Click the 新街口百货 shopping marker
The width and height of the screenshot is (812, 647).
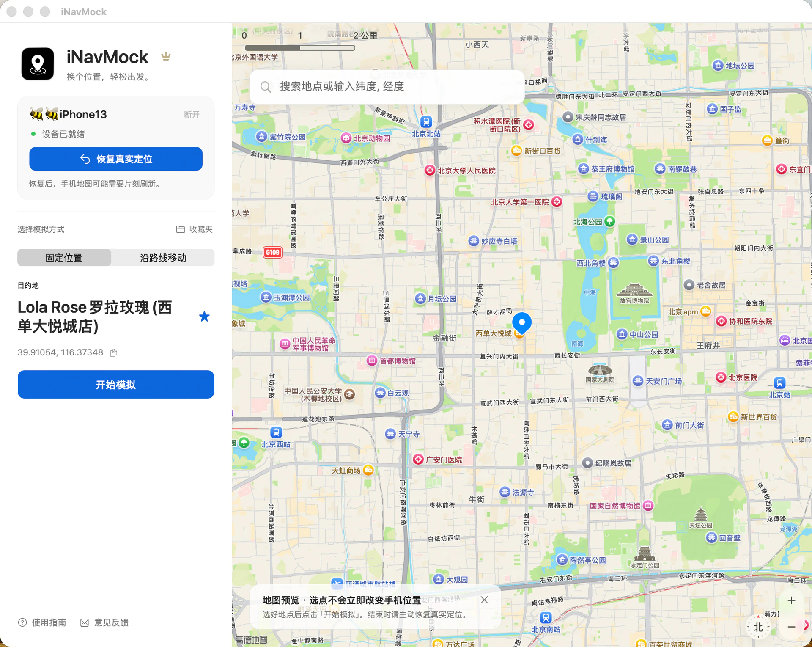tap(516, 151)
